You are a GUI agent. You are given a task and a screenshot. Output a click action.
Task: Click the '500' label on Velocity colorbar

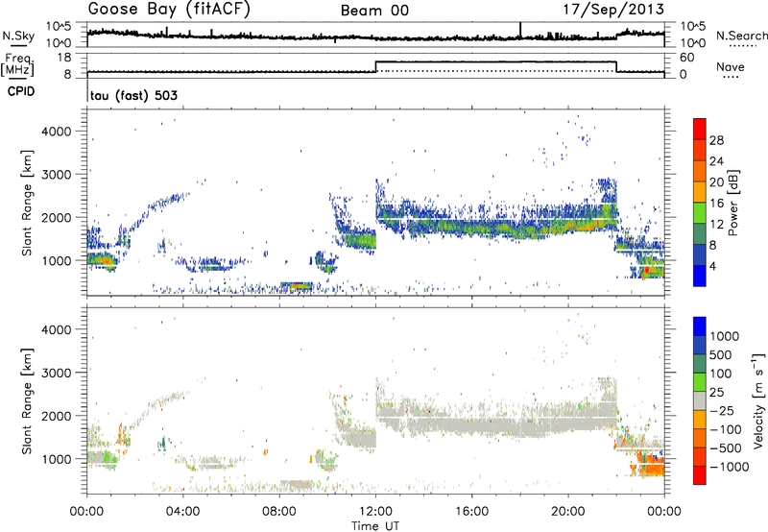(x=720, y=354)
